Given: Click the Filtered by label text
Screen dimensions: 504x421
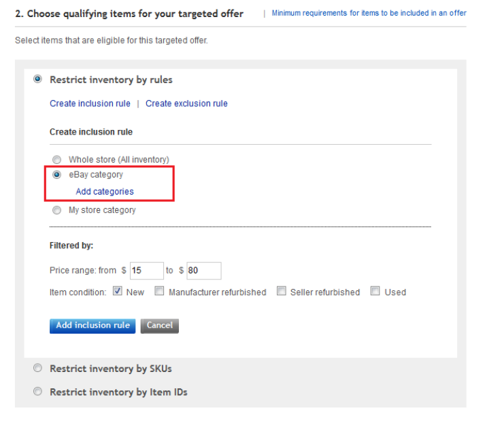Looking at the screenshot, I should pos(71,245).
